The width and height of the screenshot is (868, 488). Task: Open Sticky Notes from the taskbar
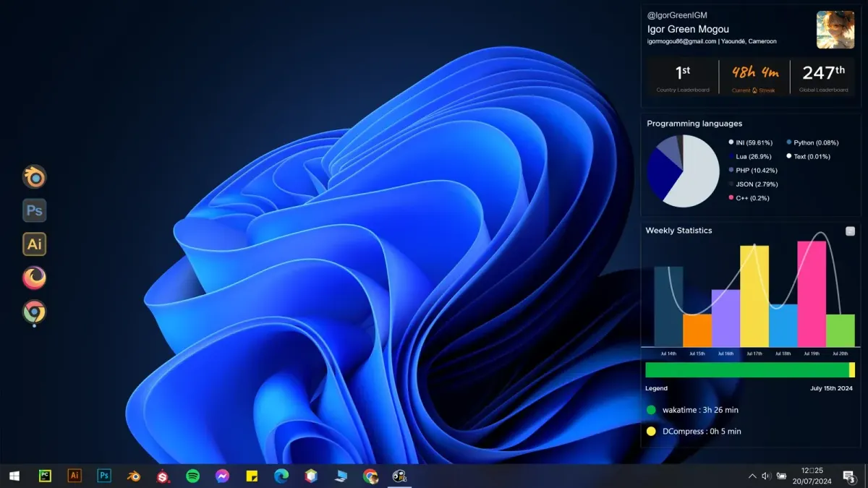pyautogui.click(x=252, y=476)
